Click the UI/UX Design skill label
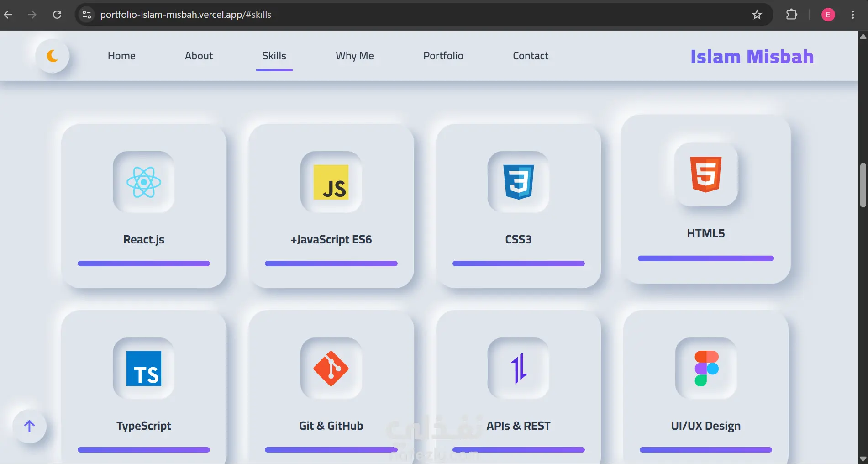The height and width of the screenshot is (464, 868). (x=706, y=426)
